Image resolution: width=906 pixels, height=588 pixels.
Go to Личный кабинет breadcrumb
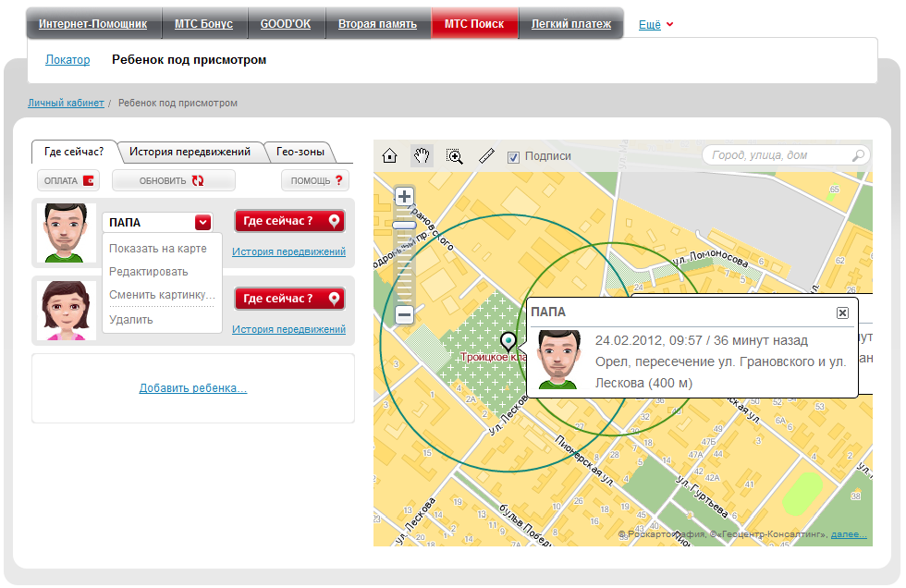point(66,103)
